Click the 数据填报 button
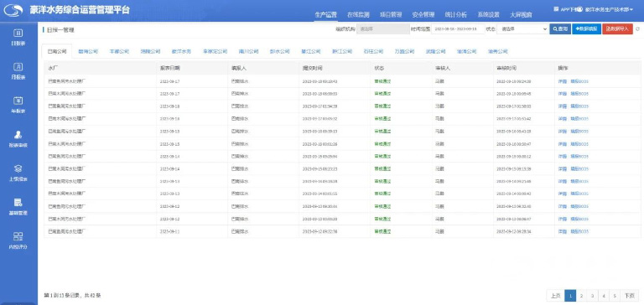Screen dimensions: 644x305 tap(586, 28)
